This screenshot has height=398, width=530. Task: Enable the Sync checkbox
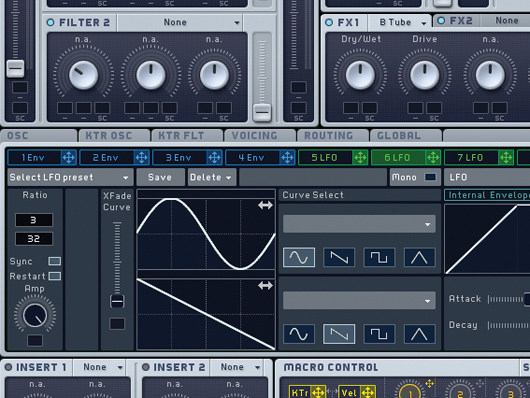click(x=55, y=261)
